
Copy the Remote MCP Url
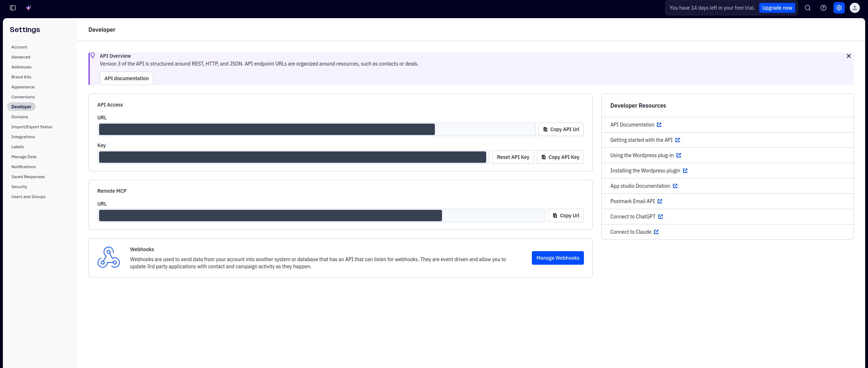pos(566,216)
